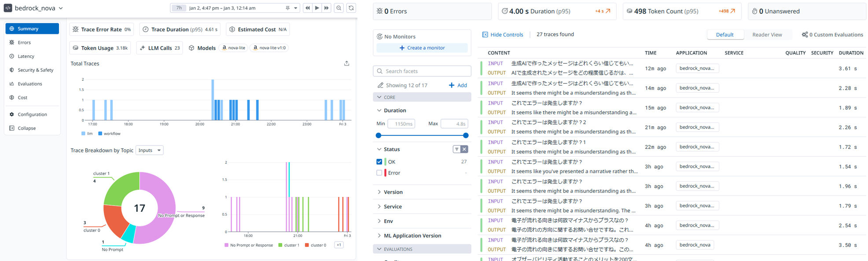Open the LLM Calls metric tile
This screenshot has height=261, width=868.
[160, 48]
